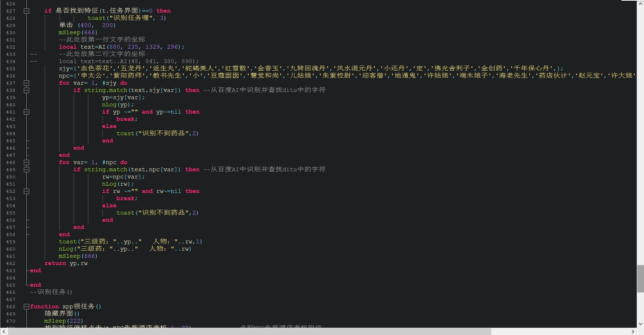Click the vertical scrollbar down arrow
The image size is (644, 335).
click(640, 324)
